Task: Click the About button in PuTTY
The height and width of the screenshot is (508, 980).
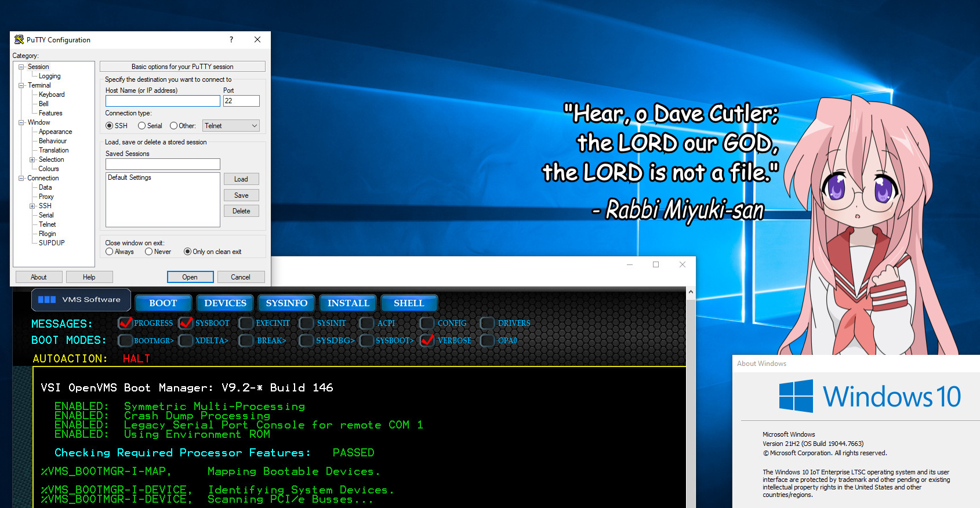Action: pyautogui.click(x=39, y=277)
